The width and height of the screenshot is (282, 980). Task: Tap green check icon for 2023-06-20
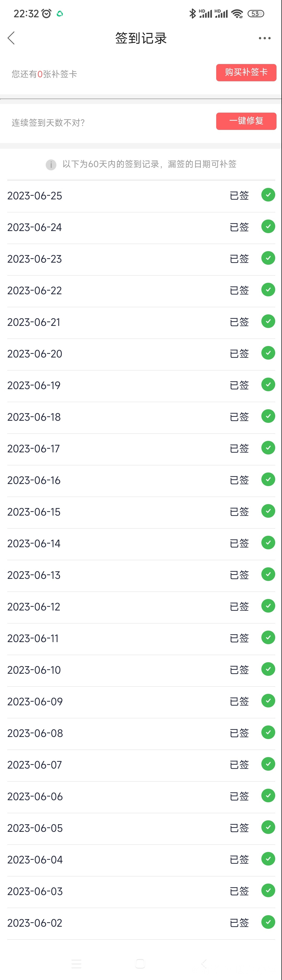[268, 353]
